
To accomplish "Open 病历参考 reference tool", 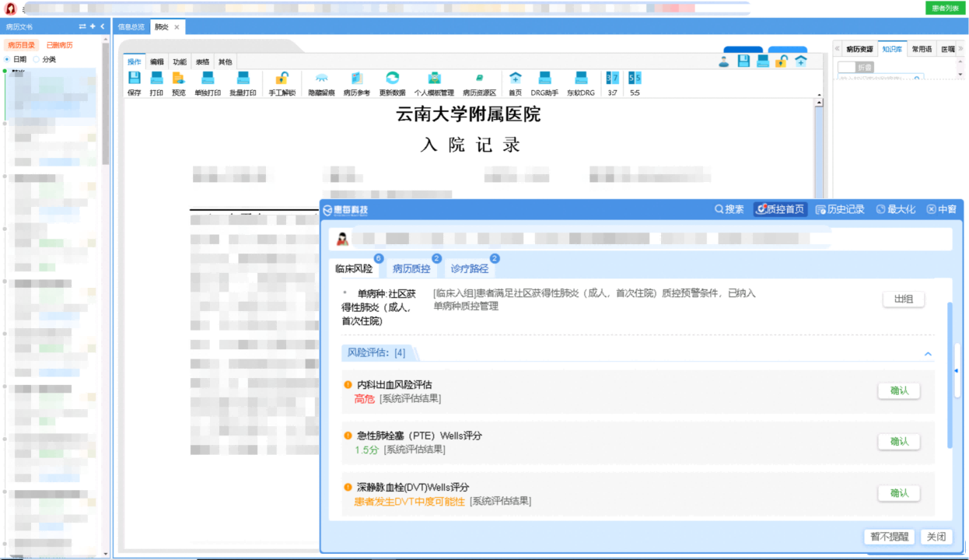I will (356, 79).
